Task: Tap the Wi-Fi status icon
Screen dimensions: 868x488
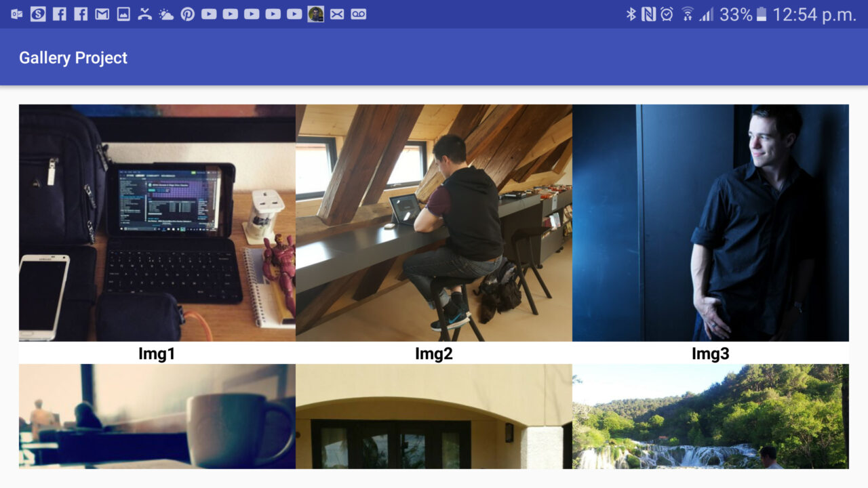Action: point(688,14)
